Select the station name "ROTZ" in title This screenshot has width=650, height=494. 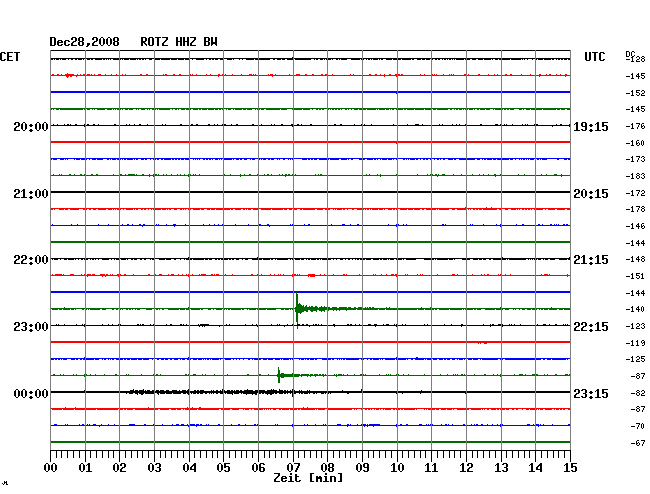154,42
